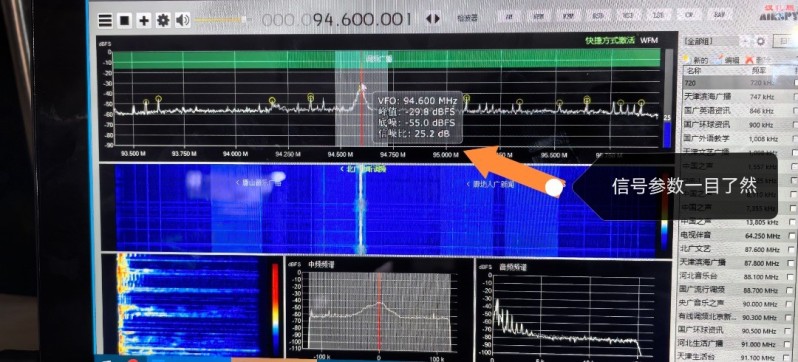Click the red X delete entry icon

[750, 60]
